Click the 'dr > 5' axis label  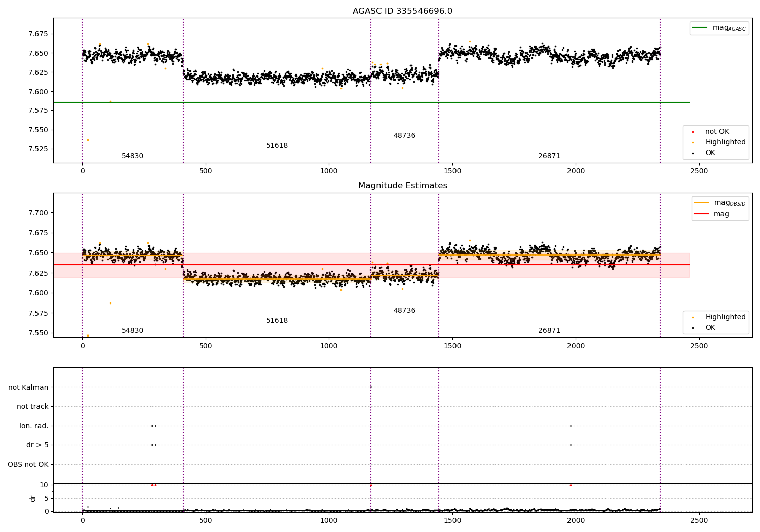pyautogui.click(x=37, y=445)
